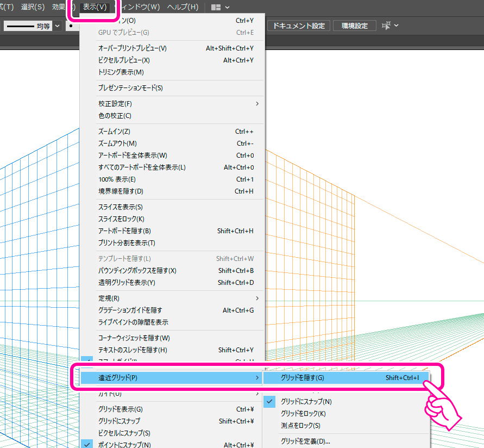
Task: Choose 境界線を隠す(D)
Action: pyautogui.click(x=172, y=191)
